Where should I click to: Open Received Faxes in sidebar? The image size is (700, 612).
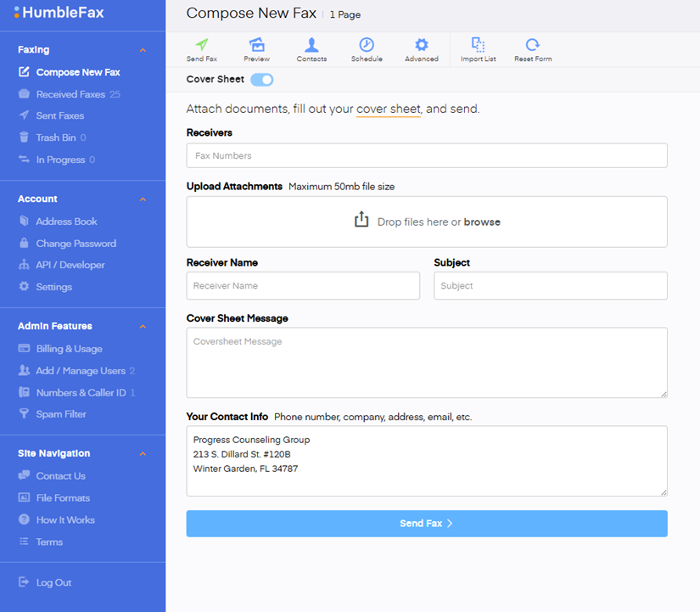(x=70, y=94)
